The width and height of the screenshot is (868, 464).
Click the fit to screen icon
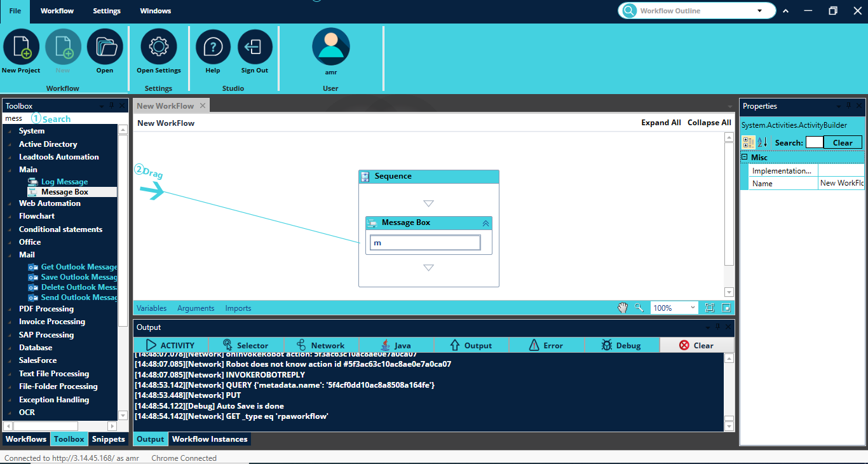click(x=710, y=308)
